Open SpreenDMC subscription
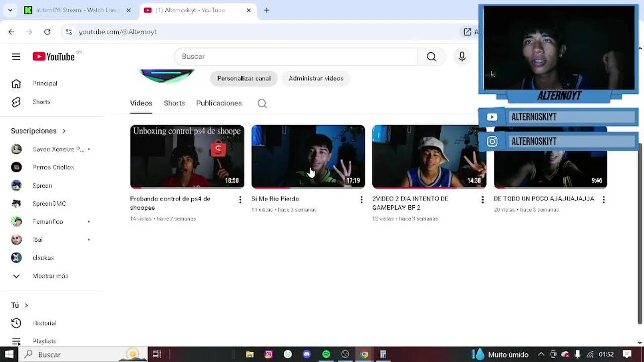Image resolution: width=644 pixels, height=362 pixels. [x=50, y=204]
